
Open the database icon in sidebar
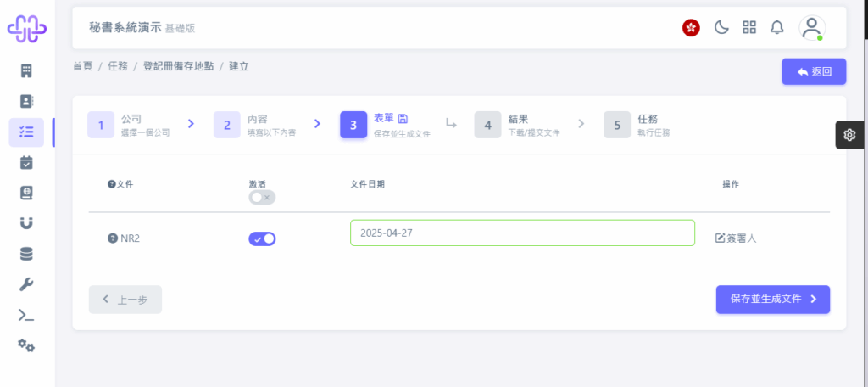coord(26,254)
